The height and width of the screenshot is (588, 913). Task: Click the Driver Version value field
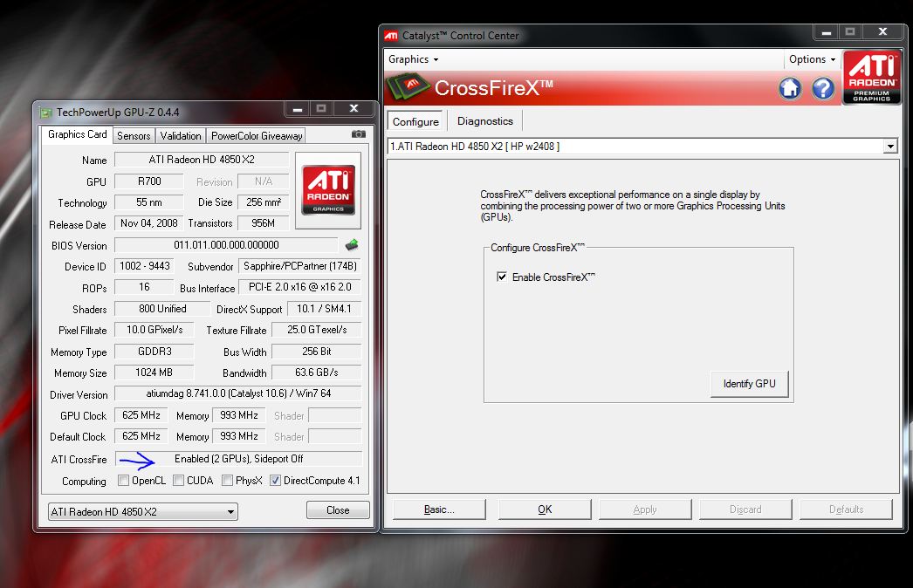238,393
